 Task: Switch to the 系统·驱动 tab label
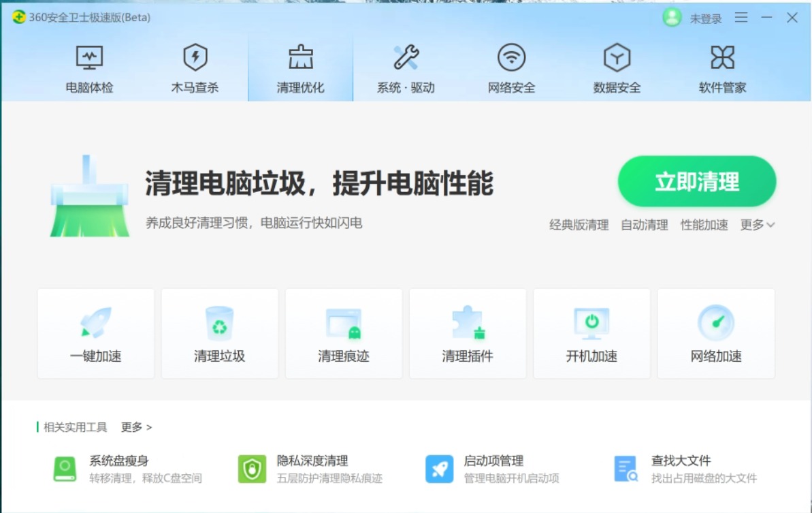tap(406, 88)
